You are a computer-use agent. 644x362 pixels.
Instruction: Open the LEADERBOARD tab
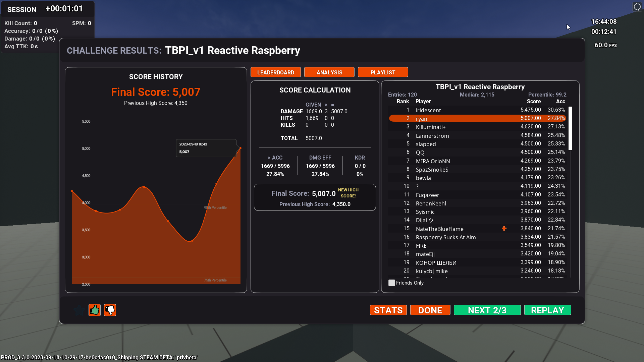(x=275, y=72)
